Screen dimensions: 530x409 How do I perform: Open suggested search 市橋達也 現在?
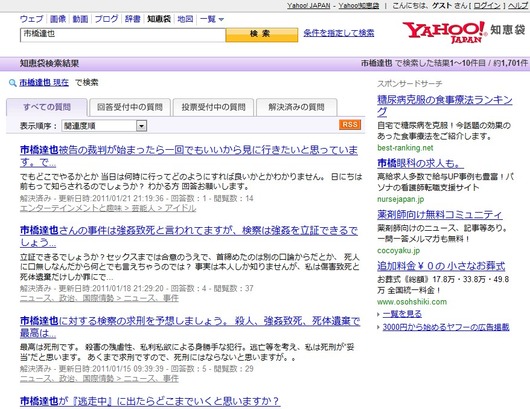tap(44, 83)
